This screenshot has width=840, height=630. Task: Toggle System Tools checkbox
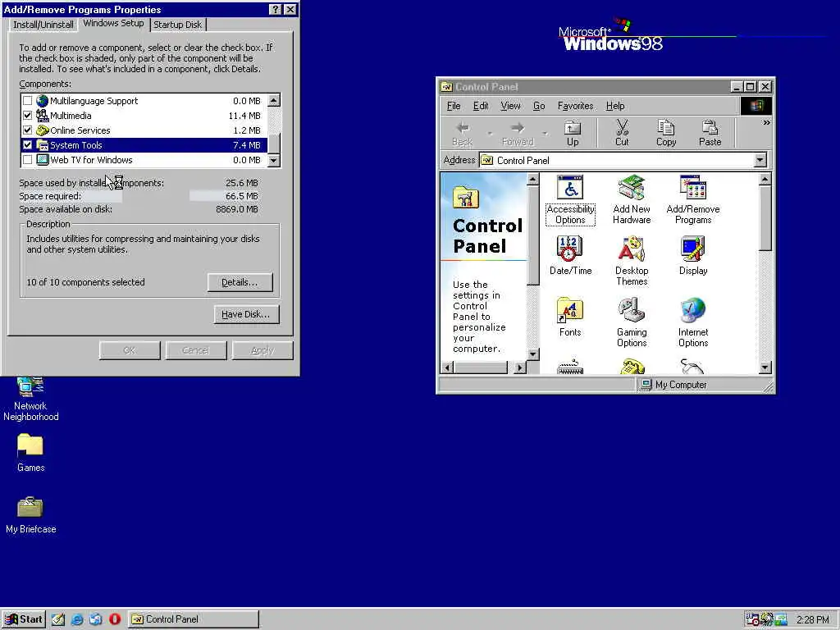[27, 144]
